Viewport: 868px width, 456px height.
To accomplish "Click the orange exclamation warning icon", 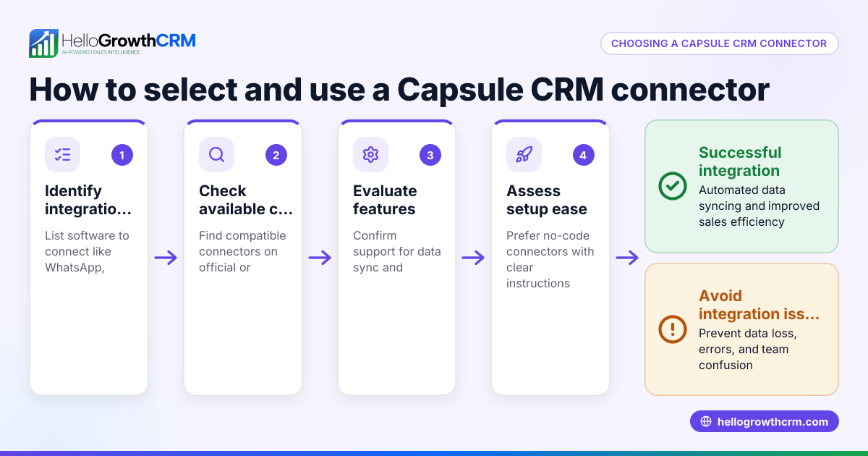I will [673, 329].
